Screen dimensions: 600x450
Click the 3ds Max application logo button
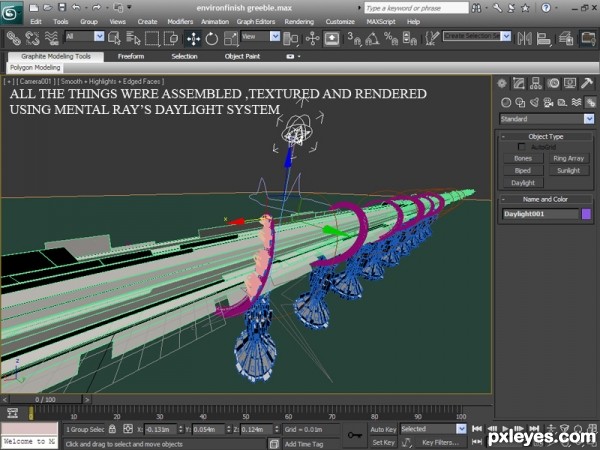11,13
